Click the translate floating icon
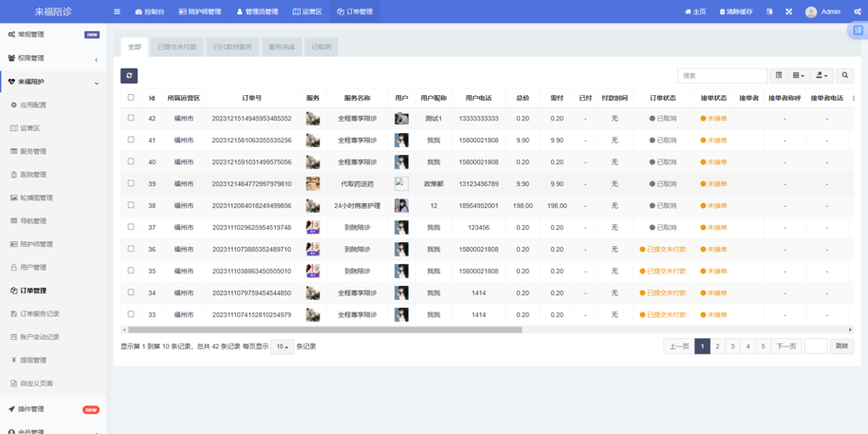Screen dimensions: 868x434 (x=858, y=30)
